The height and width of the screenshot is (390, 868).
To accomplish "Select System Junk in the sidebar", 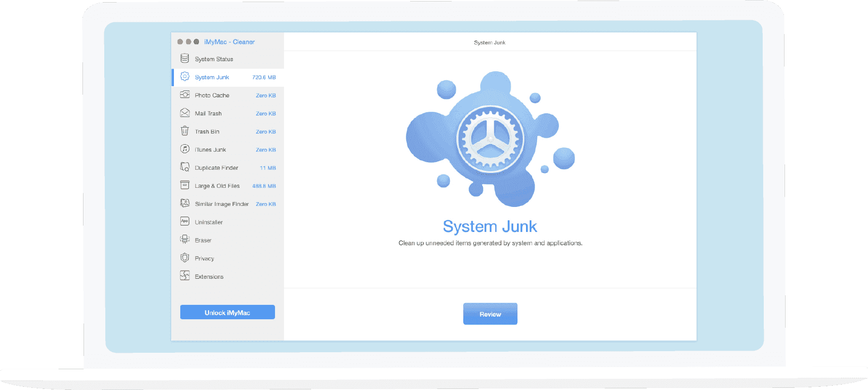I will [x=228, y=77].
